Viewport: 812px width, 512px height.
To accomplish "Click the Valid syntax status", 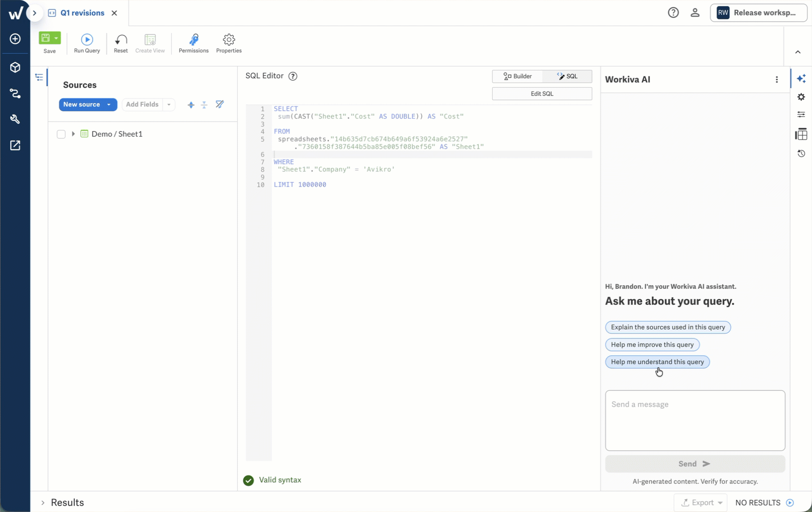I will (x=272, y=480).
